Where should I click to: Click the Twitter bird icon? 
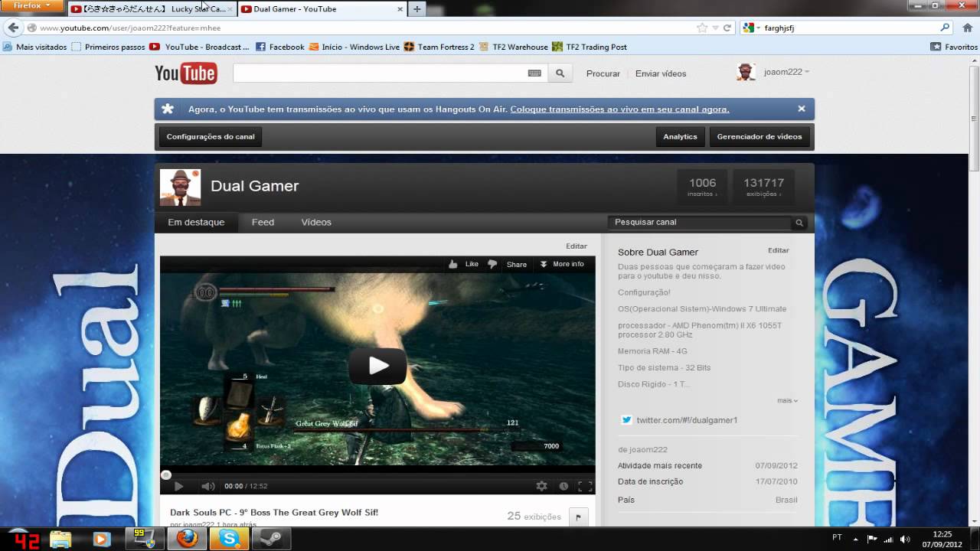coord(626,419)
